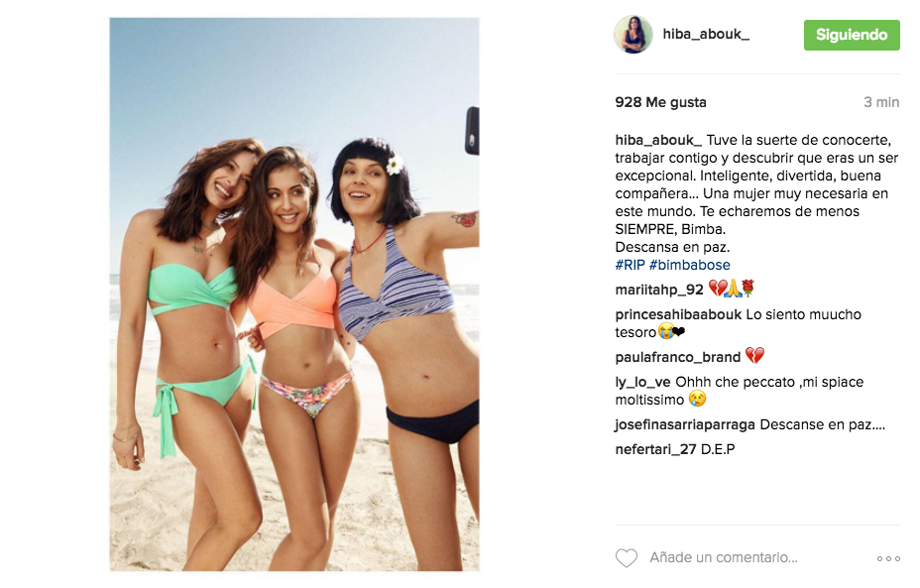Click the hiba_abouk_ profile avatar
Screen dimensions: 920x588
click(x=633, y=35)
